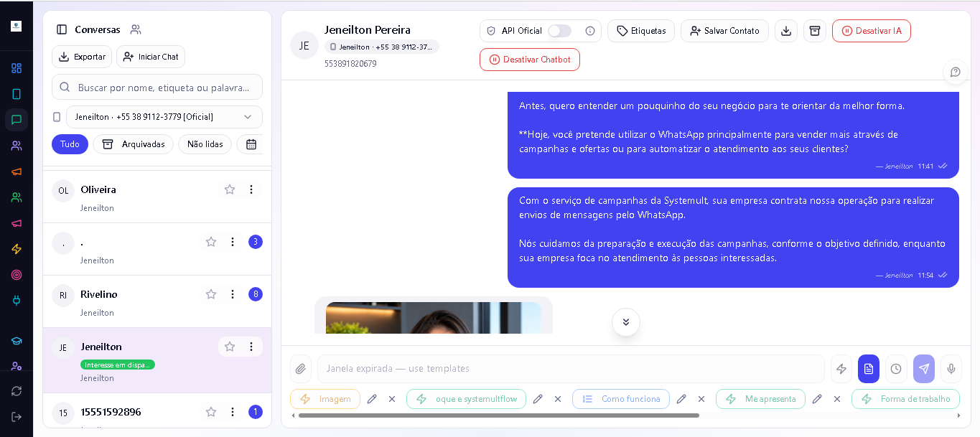The image size is (980, 437).
Task: Open options menu for 15551592896
Action: pos(233,412)
